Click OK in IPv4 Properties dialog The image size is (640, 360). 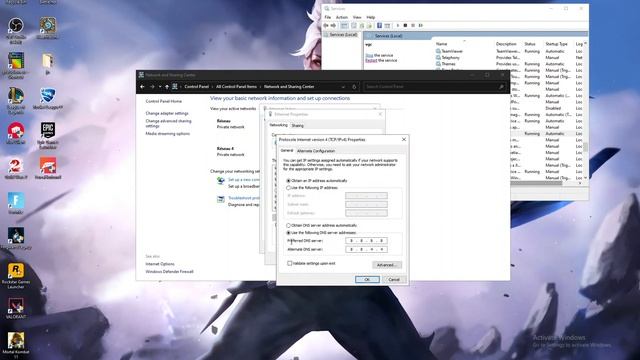pos(367,280)
